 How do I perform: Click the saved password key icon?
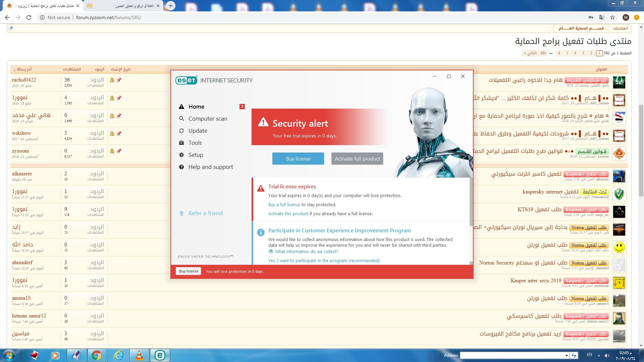tap(591, 17)
